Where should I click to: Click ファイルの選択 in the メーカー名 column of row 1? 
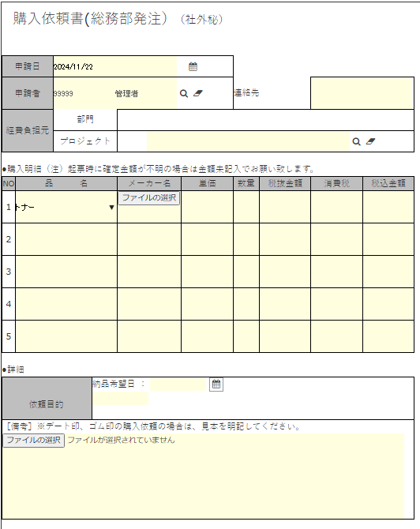point(148,197)
